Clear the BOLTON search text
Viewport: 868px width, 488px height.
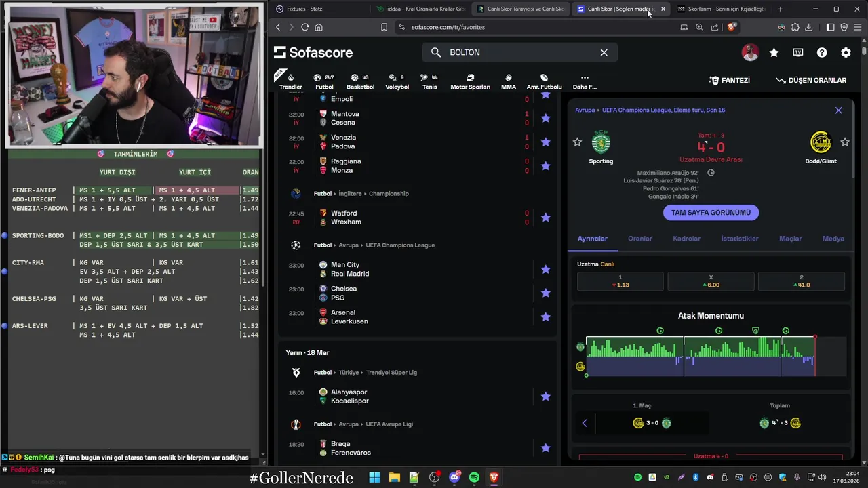(x=604, y=52)
